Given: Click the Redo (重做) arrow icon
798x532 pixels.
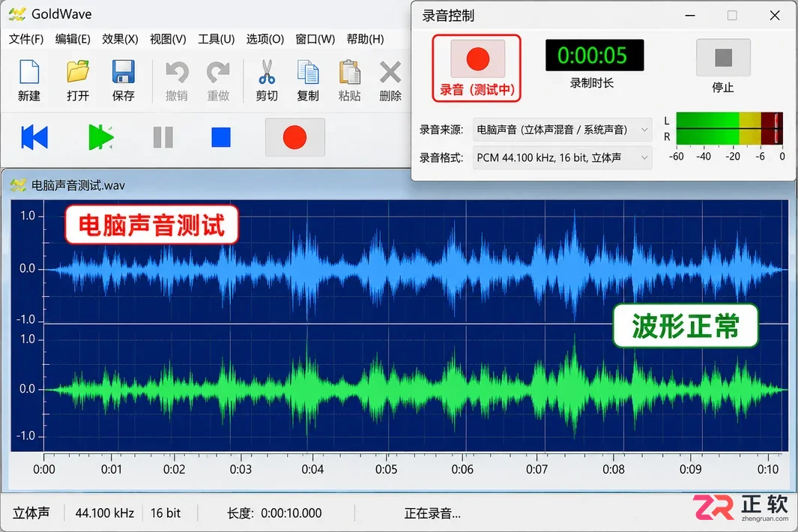Looking at the screenshot, I should 218,72.
